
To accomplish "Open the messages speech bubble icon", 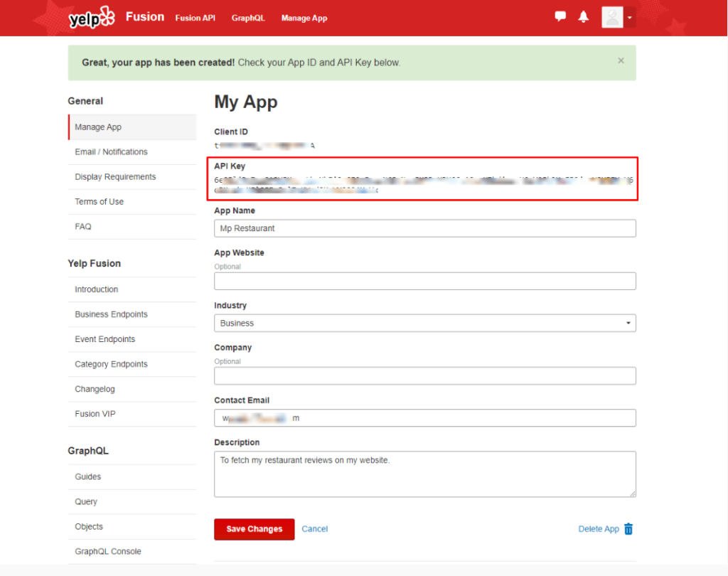I will [x=560, y=17].
